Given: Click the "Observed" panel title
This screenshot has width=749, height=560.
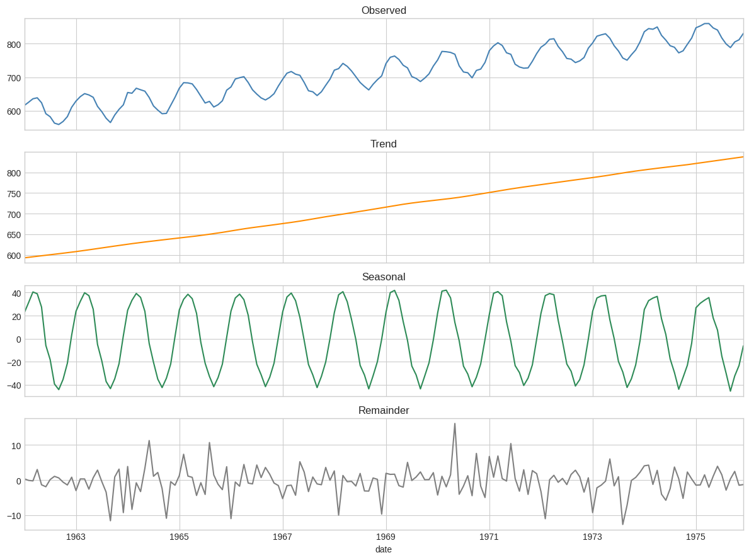Looking at the screenshot, I should (x=384, y=11).
